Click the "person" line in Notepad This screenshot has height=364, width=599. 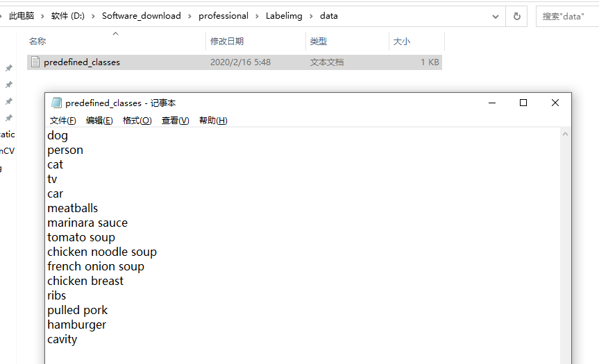[65, 150]
